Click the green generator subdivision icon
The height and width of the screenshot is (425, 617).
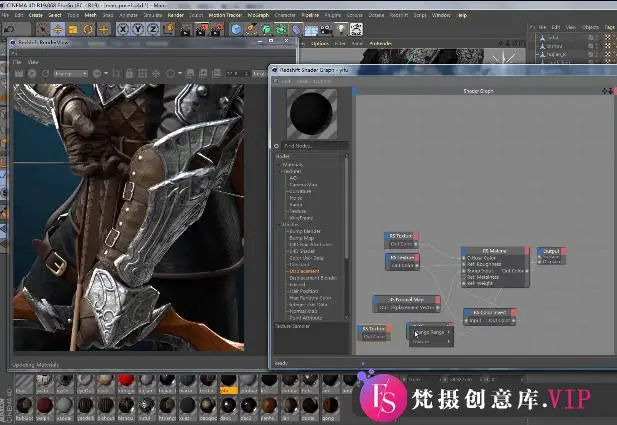tap(266, 30)
